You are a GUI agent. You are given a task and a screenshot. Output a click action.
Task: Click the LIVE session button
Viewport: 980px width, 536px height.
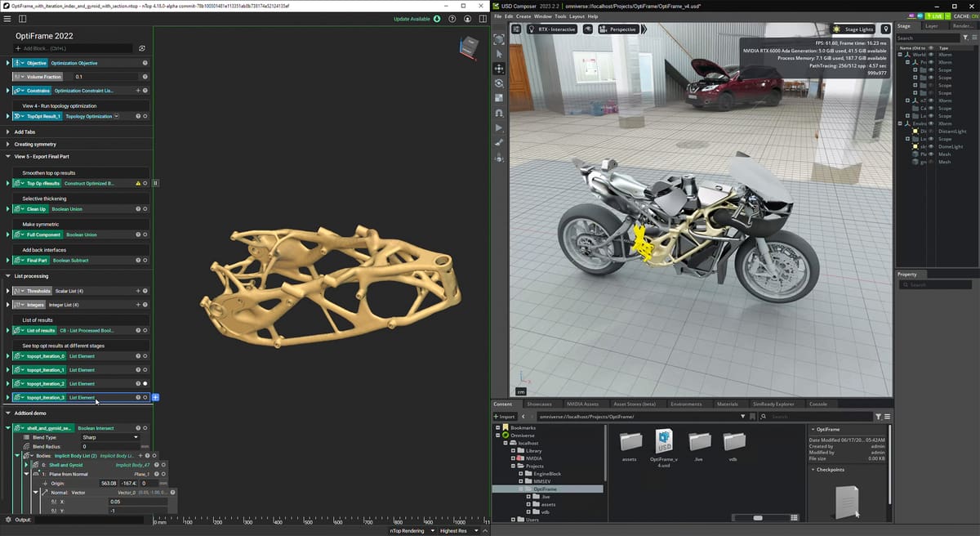click(935, 16)
